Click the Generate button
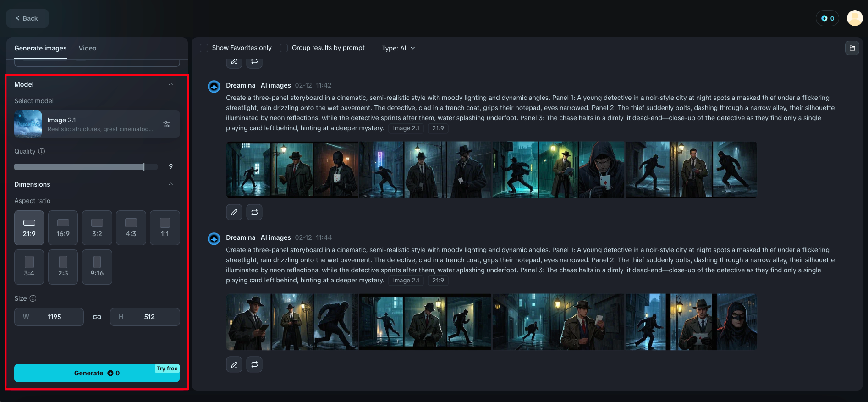The width and height of the screenshot is (868, 402). (97, 373)
